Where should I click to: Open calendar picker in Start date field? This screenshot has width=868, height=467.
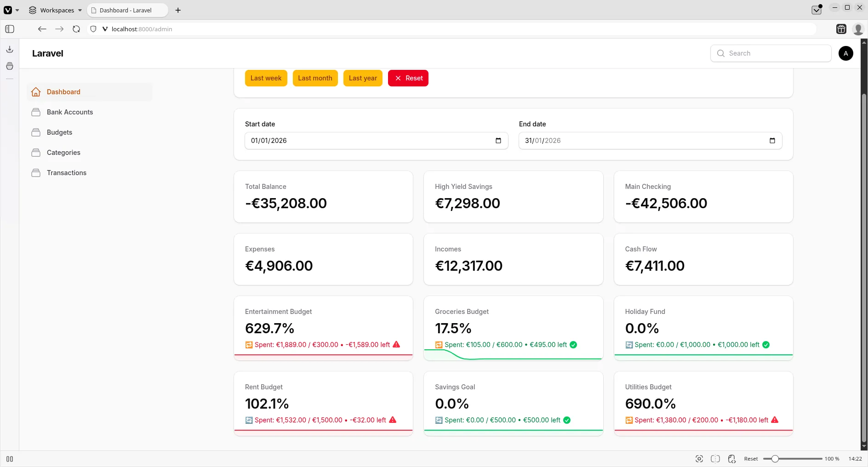pyautogui.click(x=498, y=141)
